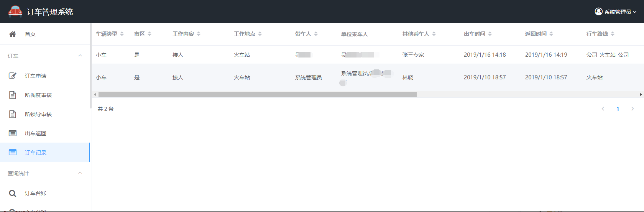Click the horizontal table scrollbar thumb
This screenshot has height=212, width=644.
257,94
